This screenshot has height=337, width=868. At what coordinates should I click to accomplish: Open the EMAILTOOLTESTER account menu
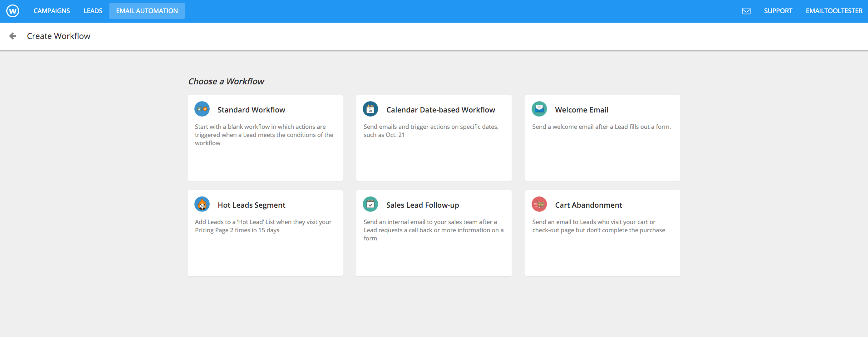(834, 11)
